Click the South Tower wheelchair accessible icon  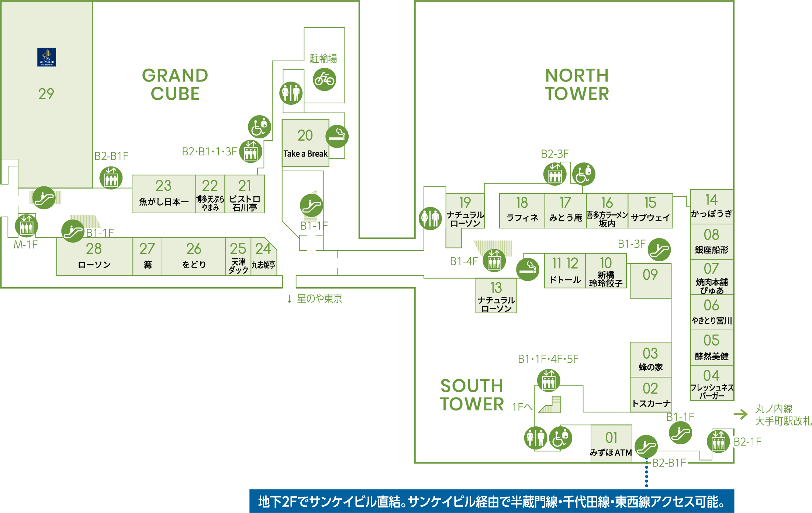(561, 438)
